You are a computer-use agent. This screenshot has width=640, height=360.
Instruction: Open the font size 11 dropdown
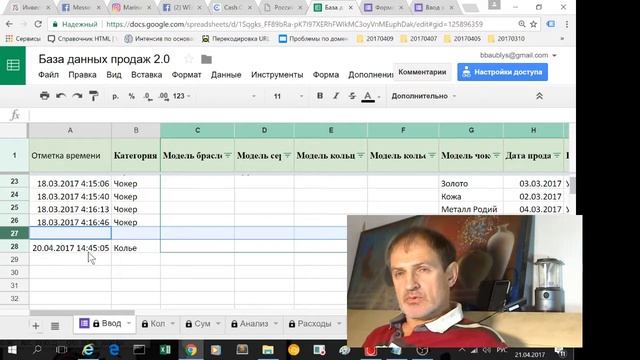(x=288, y=96)
